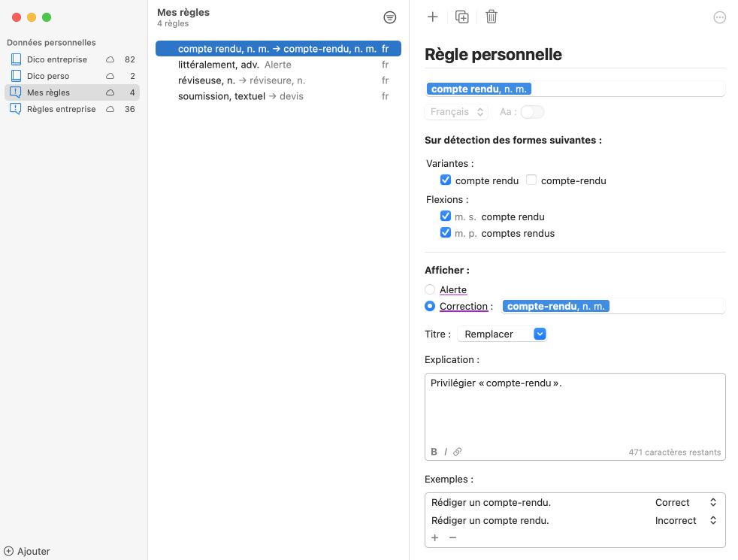Apply italic formatting in Explication
Image resolution: width=738 pixels, height=560 pixels.
click(x=446, y=452)
